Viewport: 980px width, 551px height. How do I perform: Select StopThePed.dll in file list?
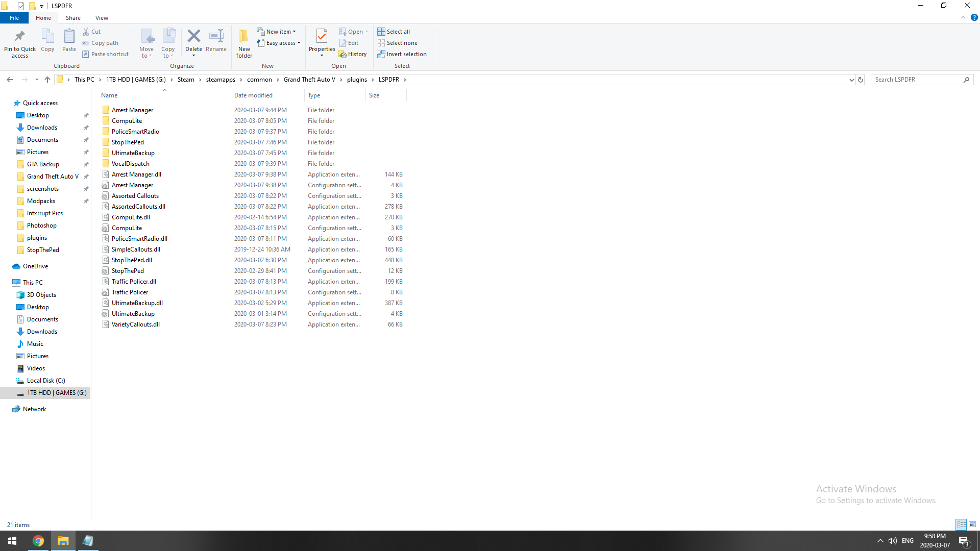pyautogui.click(x=132, y=260)
